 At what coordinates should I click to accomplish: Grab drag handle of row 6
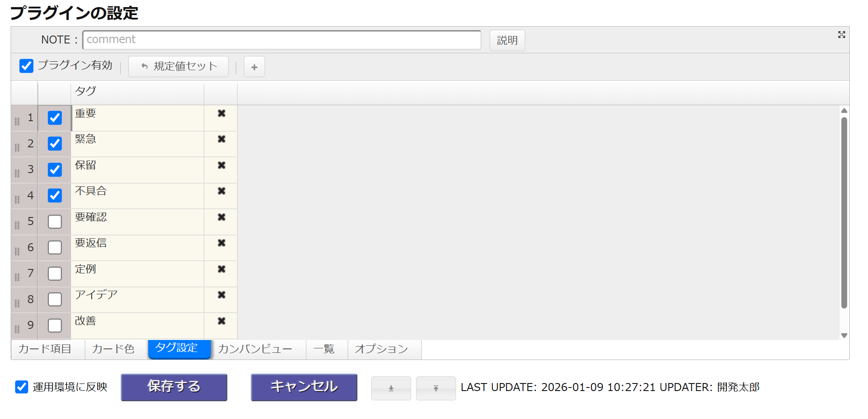point(17,251)
